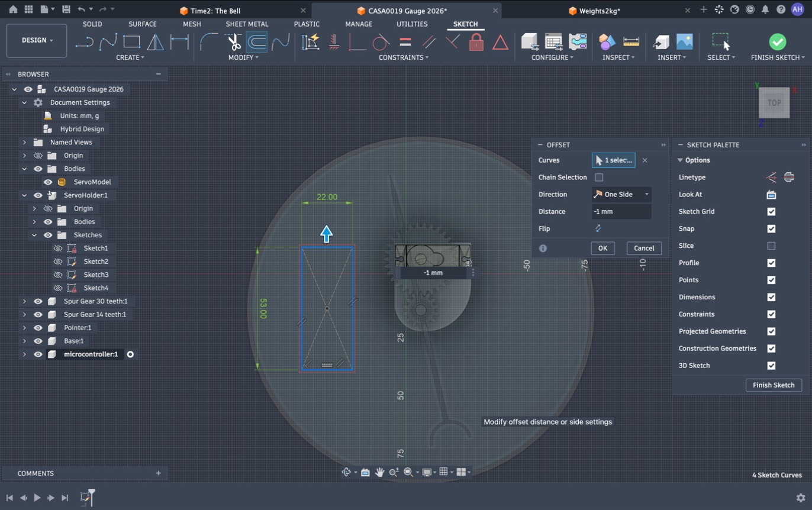Apply the Fix/Unfix padlock constraint
812x510 pixels.
pos(476,42)
